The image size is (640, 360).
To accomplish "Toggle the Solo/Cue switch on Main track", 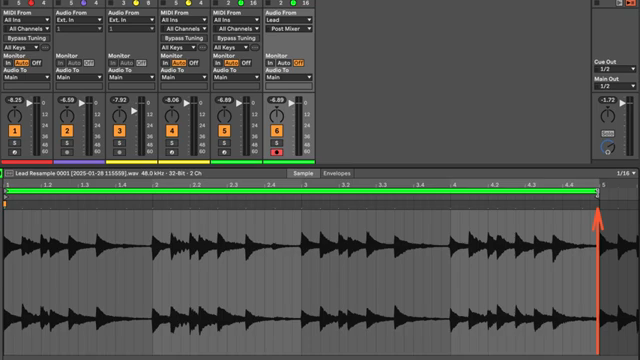I will [608, 133].
